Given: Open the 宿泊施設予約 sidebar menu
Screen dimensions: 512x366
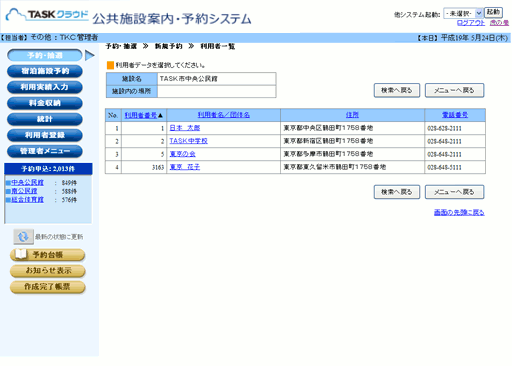Looking at the screenshot, I should click(x=45, y=71).
